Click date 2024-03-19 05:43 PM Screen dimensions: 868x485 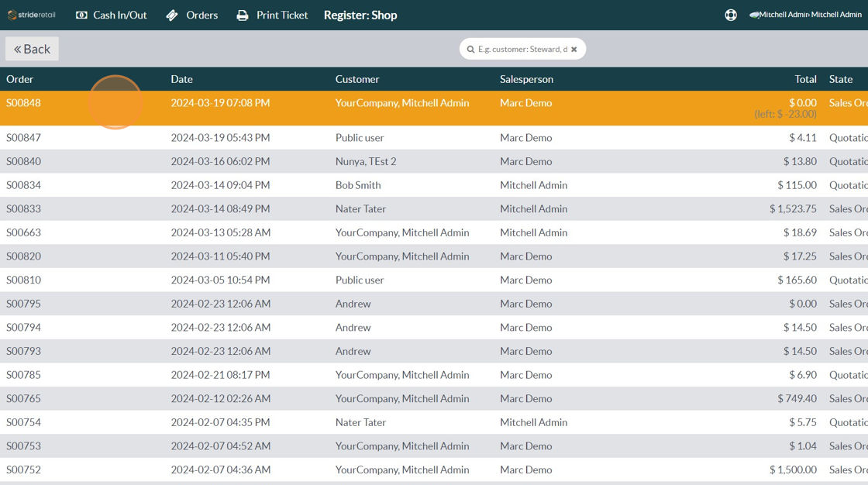tap(220, 137)
